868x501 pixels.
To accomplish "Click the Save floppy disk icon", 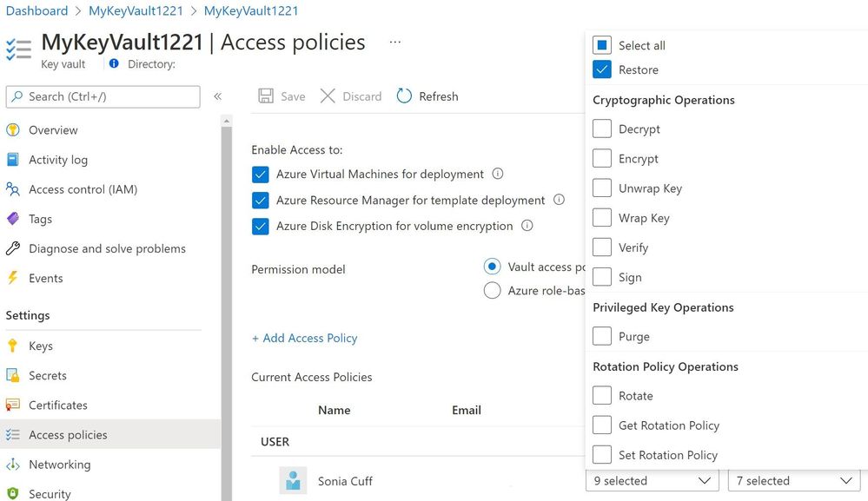I will pyautogui.click(x=266, y=96).
